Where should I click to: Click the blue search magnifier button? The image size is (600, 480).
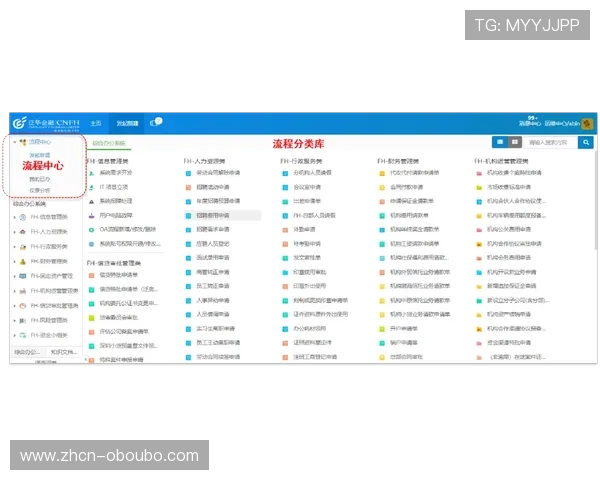(585, 142)
